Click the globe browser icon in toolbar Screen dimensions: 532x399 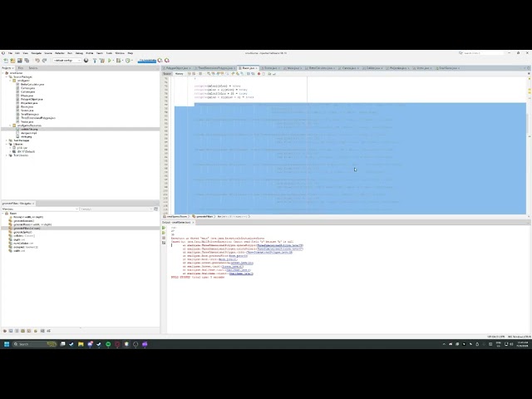86,61
